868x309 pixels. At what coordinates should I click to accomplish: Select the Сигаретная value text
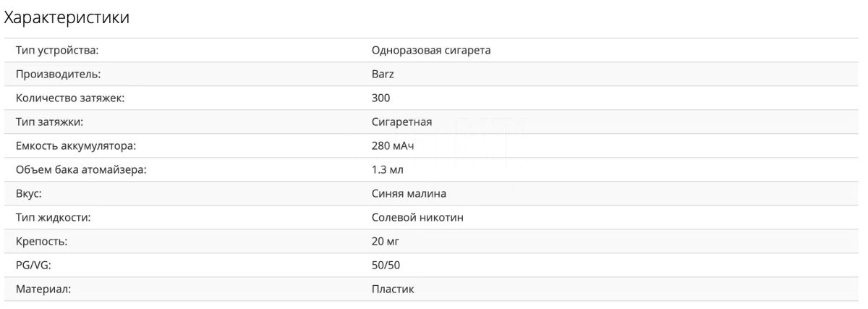tap(401, 122)
